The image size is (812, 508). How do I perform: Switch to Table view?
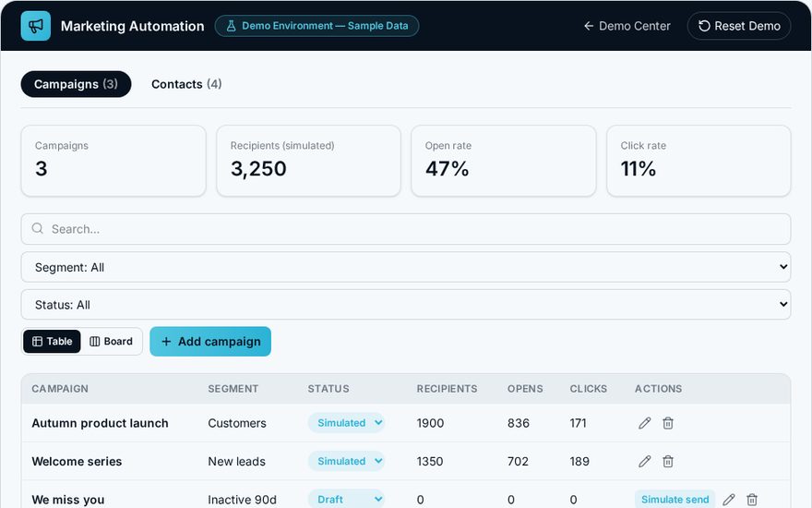pyautogui.click(x=52, y=342)
